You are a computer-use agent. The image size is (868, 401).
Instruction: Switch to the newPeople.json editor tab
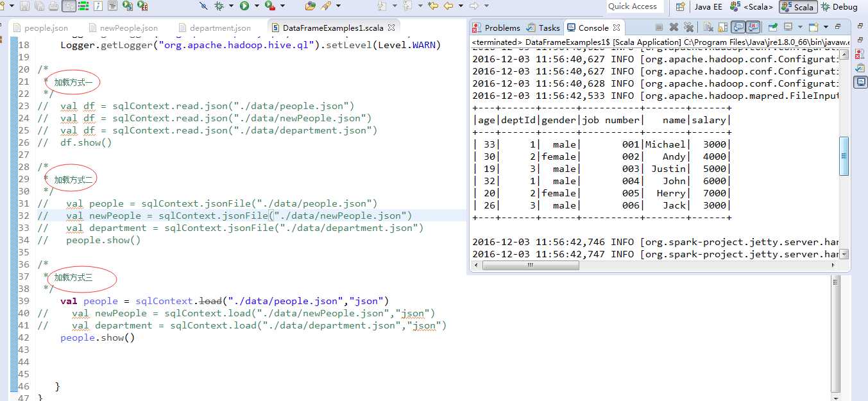coord(124,28)
